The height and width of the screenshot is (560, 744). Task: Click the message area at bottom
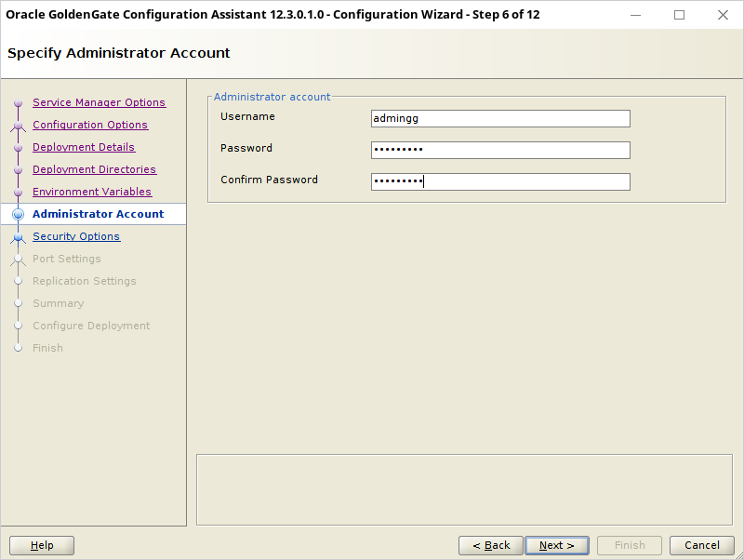pyautogui.click(x=464, y=489)
